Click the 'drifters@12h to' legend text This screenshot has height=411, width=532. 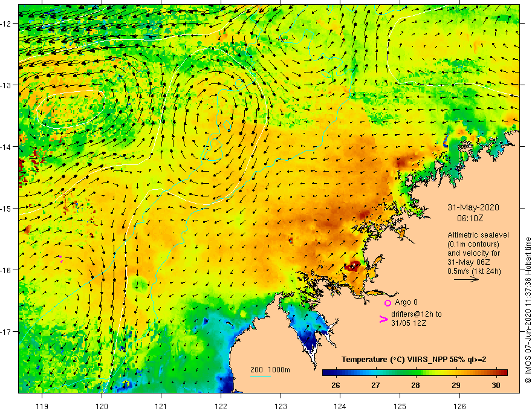click(x=417, y=314)
